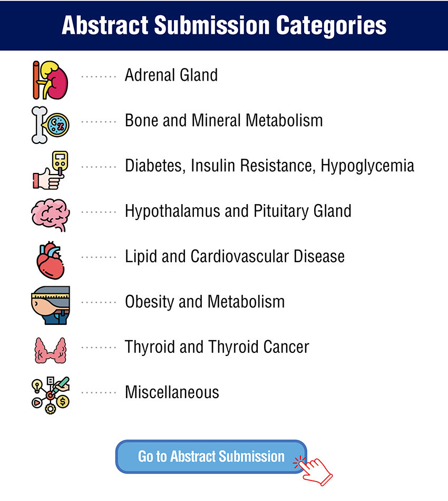Click the pink brain icon
Viewport: 448px width, 501px height.
click(x=51, y=215)
